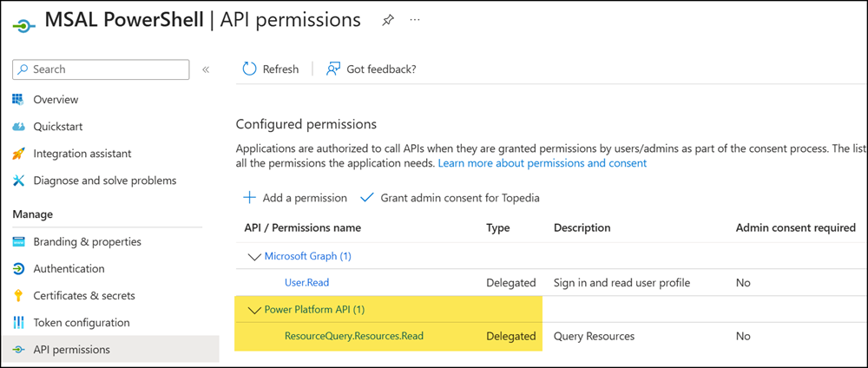868x368 pixels.
Task: Click the Description column header
Action: (582, 228)
